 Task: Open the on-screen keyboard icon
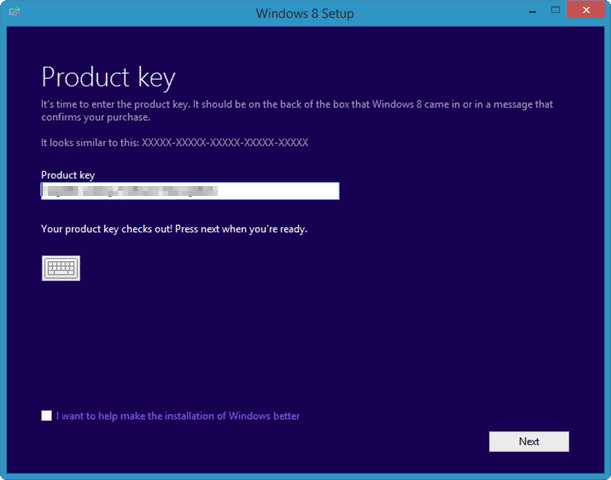[61, 268]
